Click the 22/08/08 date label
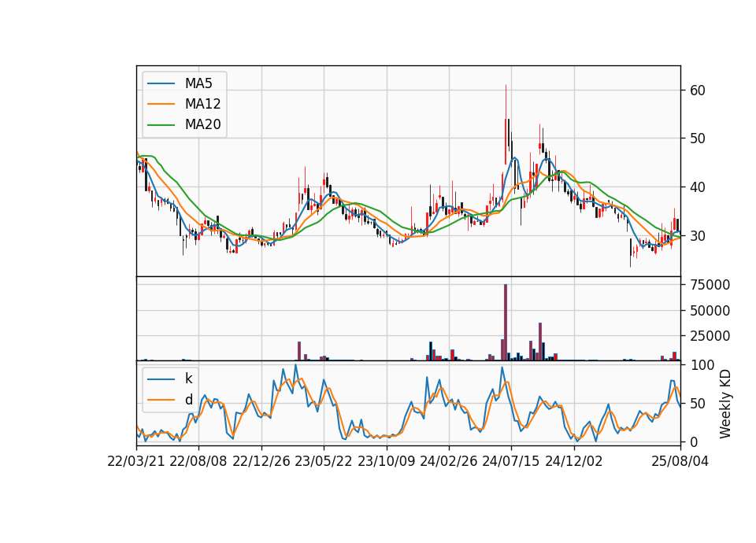This screenshot has height=543, width=756. [198, 461]
